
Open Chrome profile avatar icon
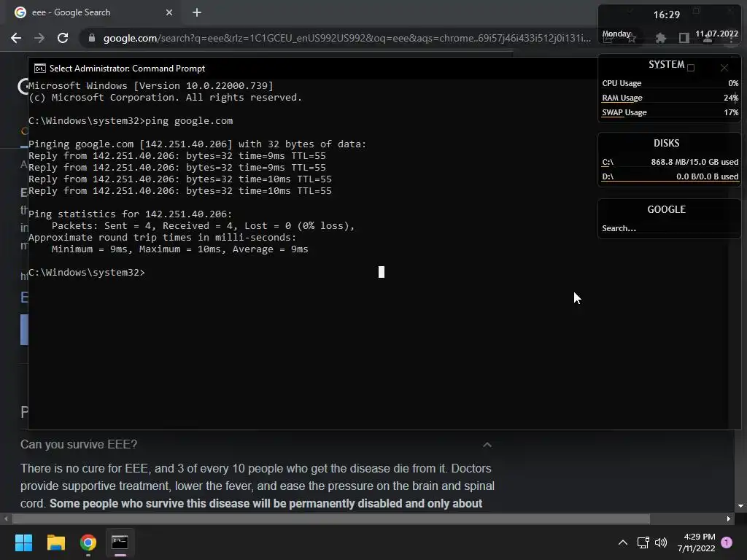(x=708, y=39)
